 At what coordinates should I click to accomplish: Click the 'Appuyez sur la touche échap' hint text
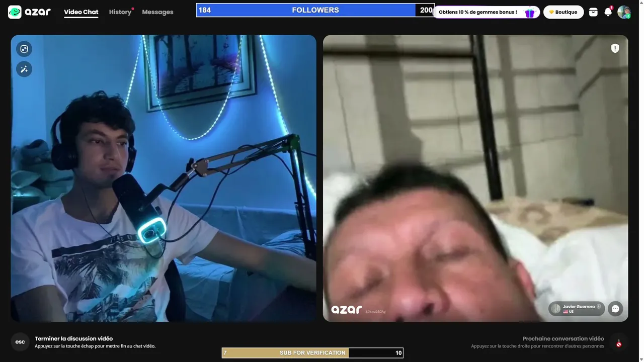click(x=95, y=346)
